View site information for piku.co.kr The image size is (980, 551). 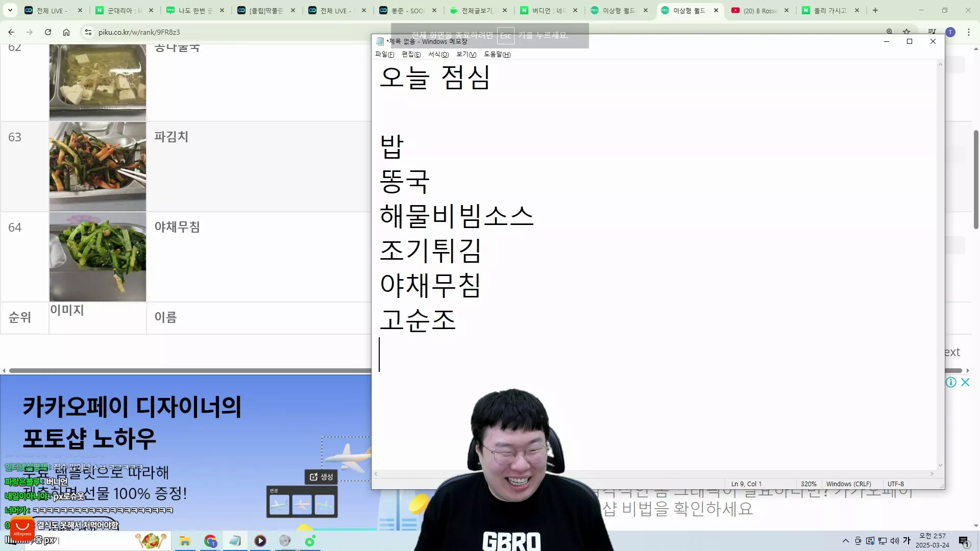(88, 32)
